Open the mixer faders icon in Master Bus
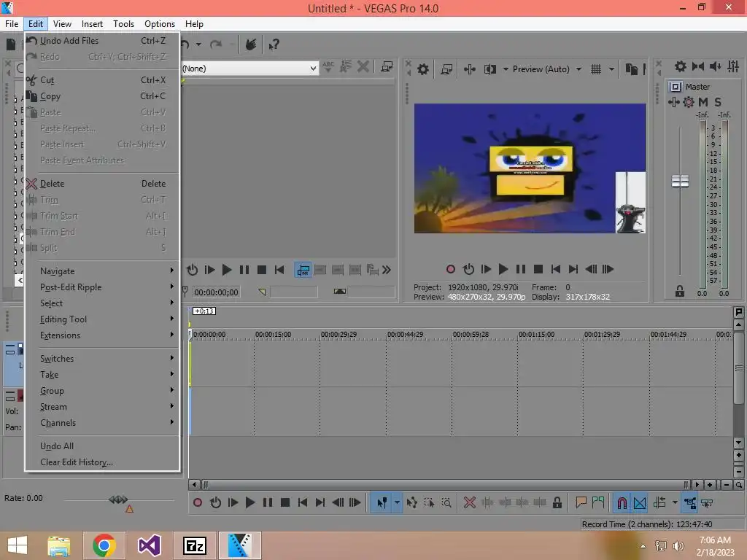This screenshot has width=747, height=560. [733, 66]
